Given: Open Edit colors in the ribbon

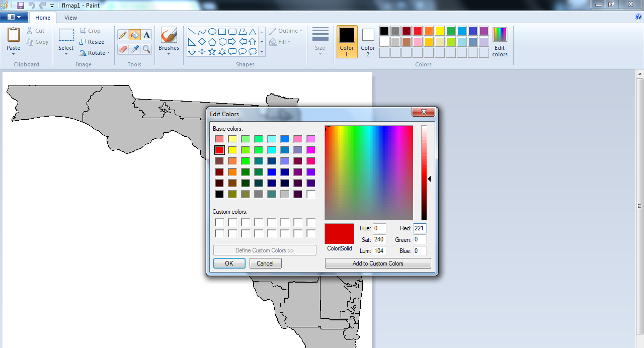Looking at the screenshot, I should click(500, 42).
